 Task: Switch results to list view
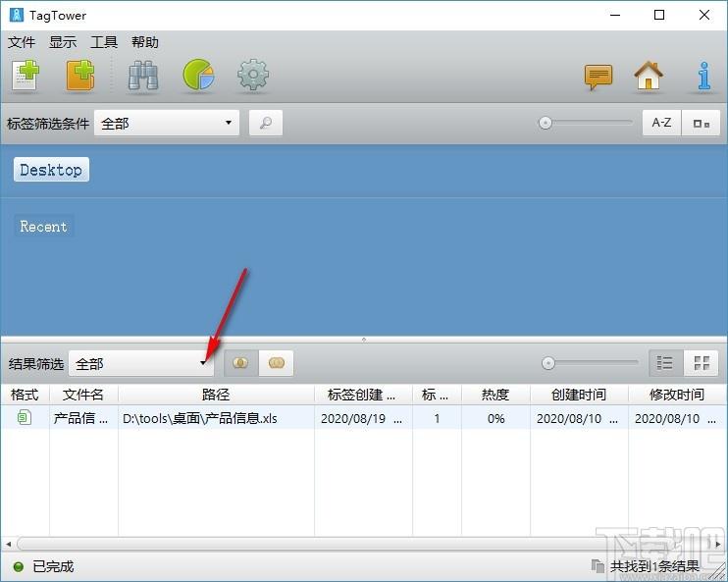[x=666, y=363]
